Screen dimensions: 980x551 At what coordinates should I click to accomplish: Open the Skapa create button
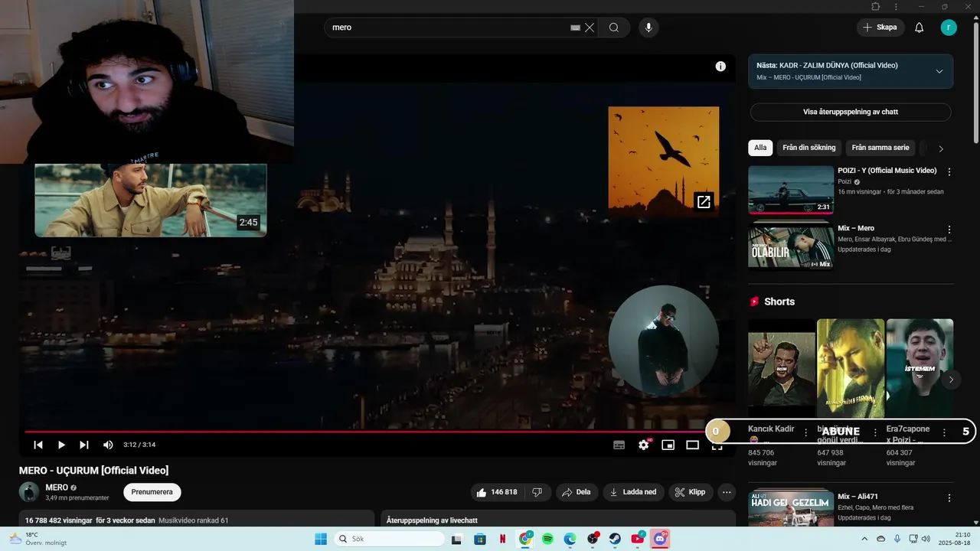[x=880, y=28]
